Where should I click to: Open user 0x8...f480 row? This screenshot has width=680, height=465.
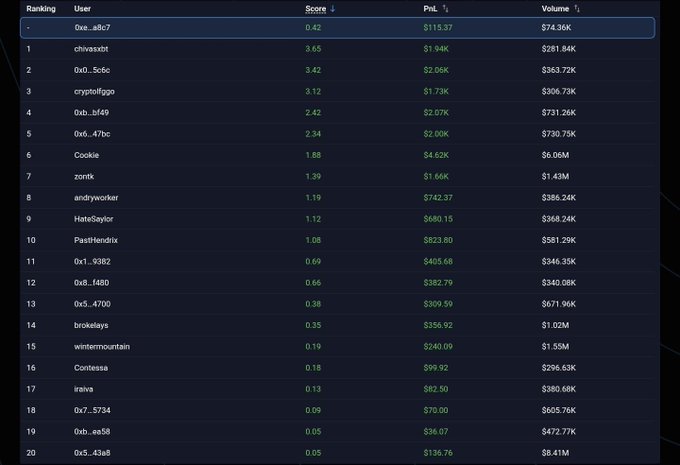337,283
